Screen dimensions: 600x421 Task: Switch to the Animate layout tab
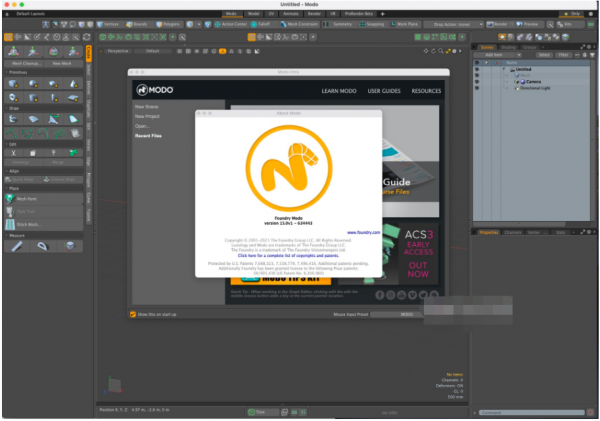point(291,14)
